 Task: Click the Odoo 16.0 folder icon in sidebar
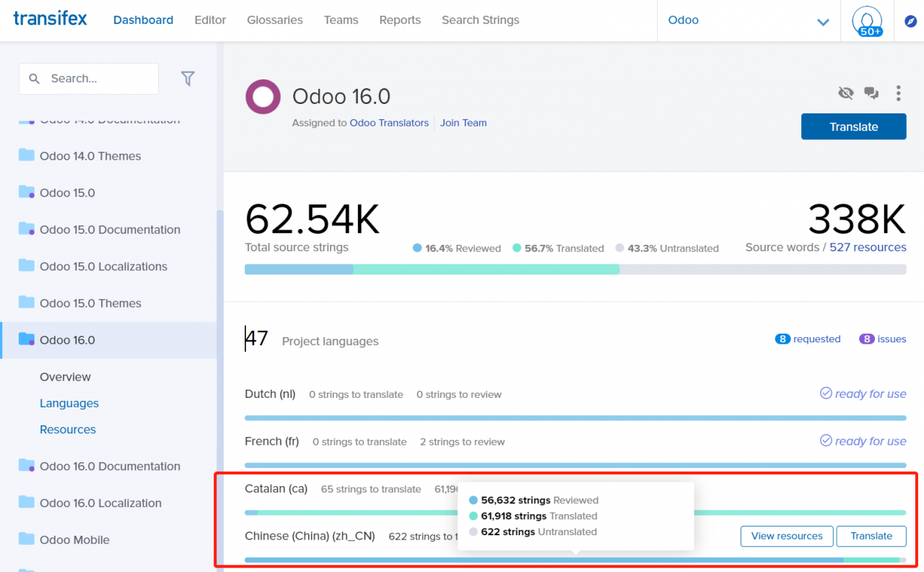coord(25,339)
